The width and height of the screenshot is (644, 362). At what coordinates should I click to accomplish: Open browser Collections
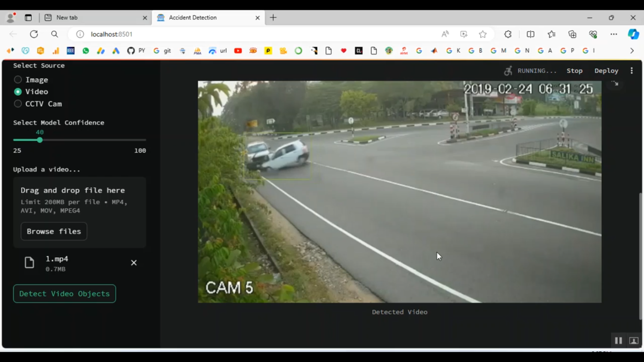coord(572,34)
